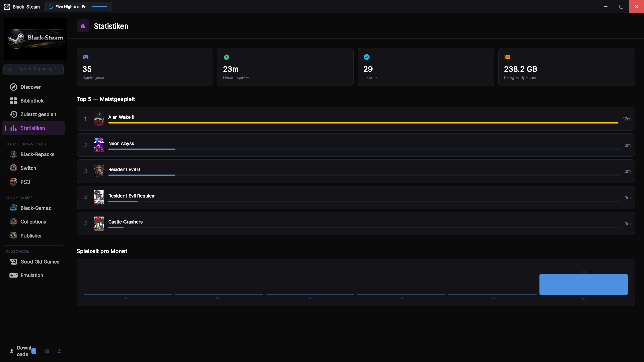Click the Resident Evil Requiem cover thumbnail
This screenshot has height=362, width=644.
coord(99,197)
